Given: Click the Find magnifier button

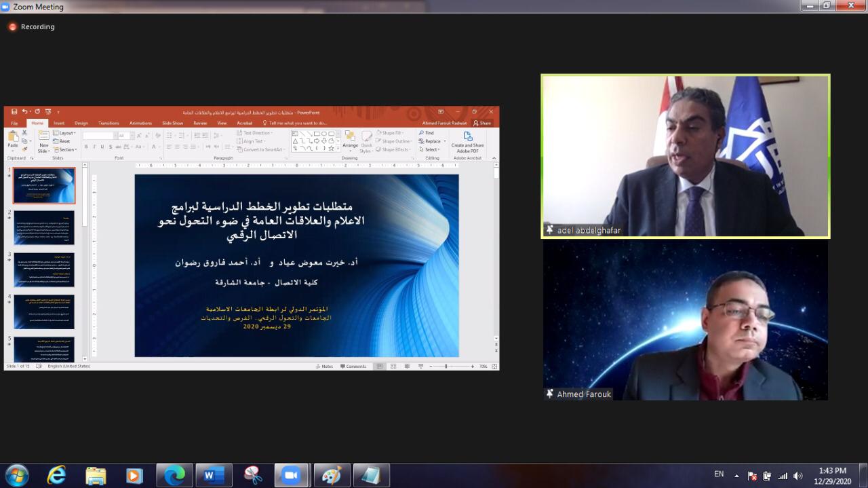Looking at the screenshot, I should [x=427, y=133].
